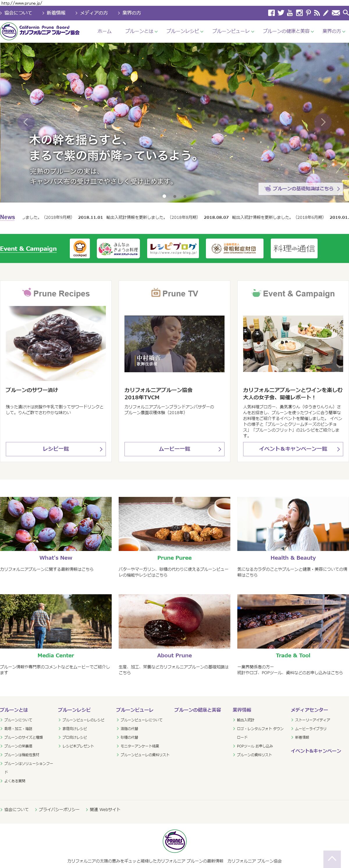The height and width of the screenshot is (868, 349).
Task: Click the ムービー一覧 button
Action: [174, 449]
